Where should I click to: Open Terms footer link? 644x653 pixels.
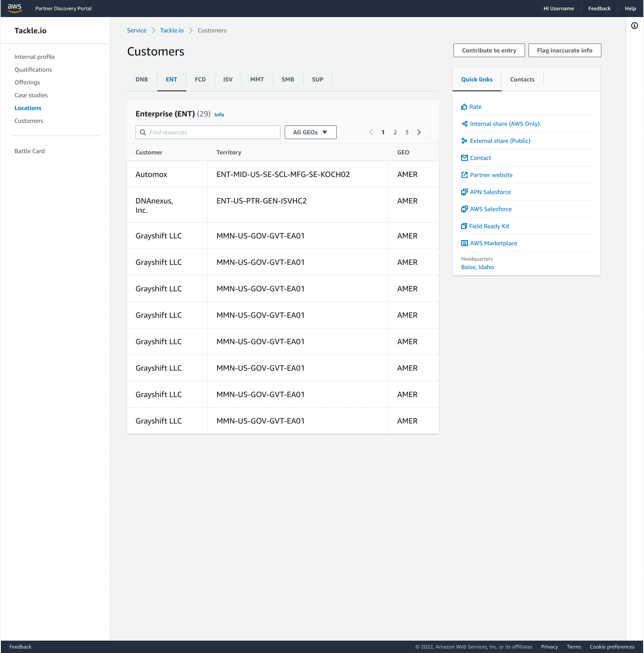(574, 647)
